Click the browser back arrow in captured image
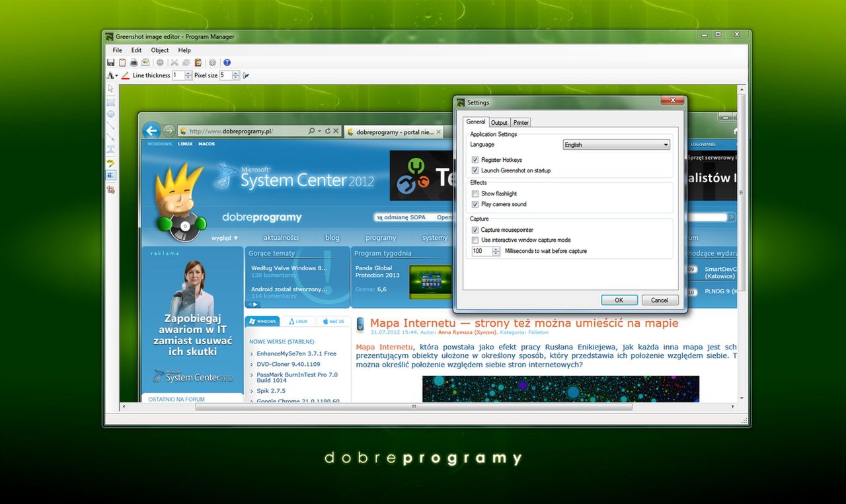This screenshot has height=504, width=846. (x=151, y=131)
